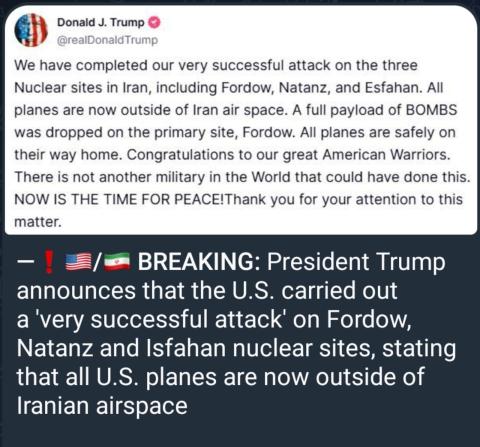This screenshot has height=447, width=480.
Task: Click 'NOW IS THE TIME FOR PEACE!' text
Action: (x=120, y=199)
